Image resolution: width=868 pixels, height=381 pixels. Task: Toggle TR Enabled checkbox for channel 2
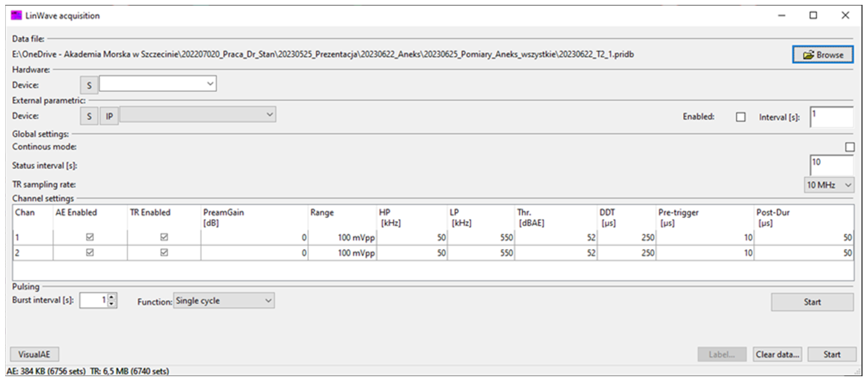(x=164, y=252)
